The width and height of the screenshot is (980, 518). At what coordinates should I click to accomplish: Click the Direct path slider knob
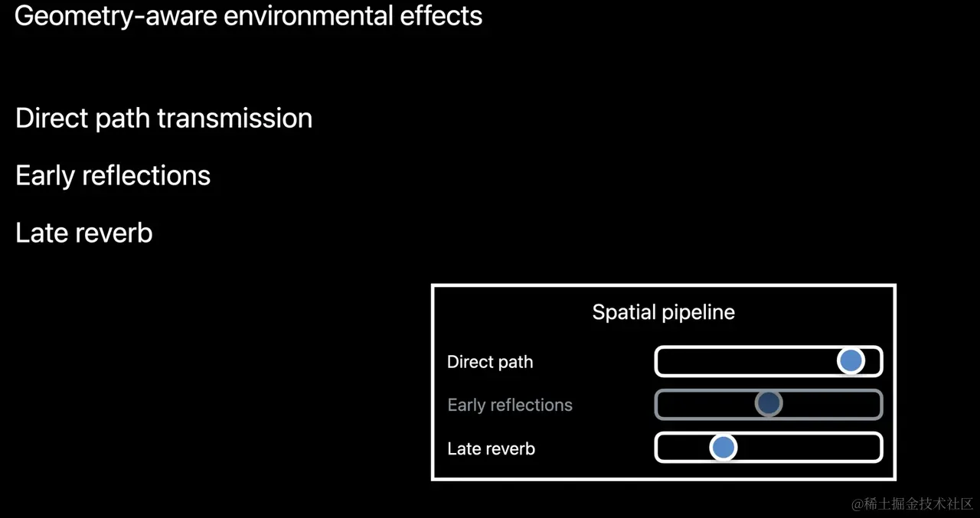(851, 360)
